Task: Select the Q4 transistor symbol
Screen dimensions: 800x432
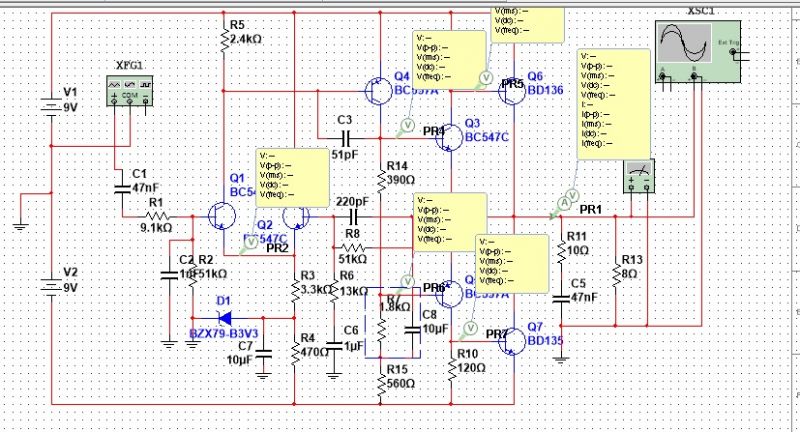Action: (380, 90)
